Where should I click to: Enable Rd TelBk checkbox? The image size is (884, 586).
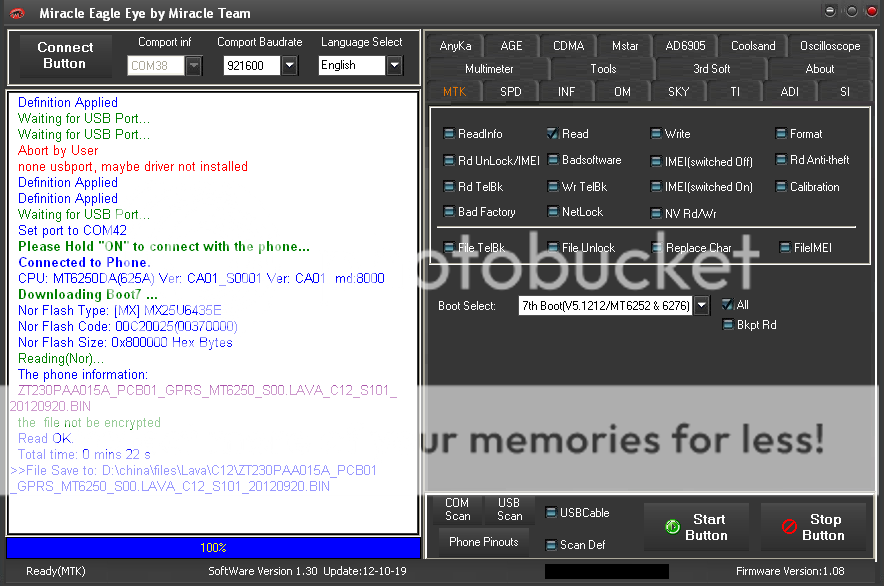coord(449,187)
